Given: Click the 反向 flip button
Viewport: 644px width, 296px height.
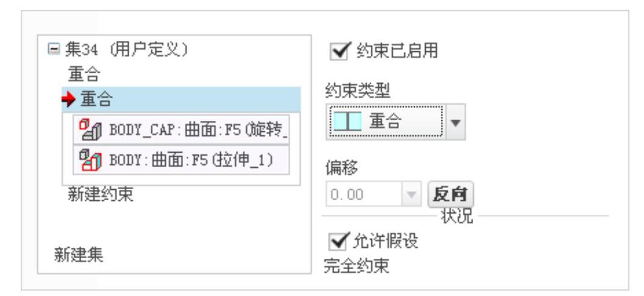Looking at the screenshot, I should point(451,195).
